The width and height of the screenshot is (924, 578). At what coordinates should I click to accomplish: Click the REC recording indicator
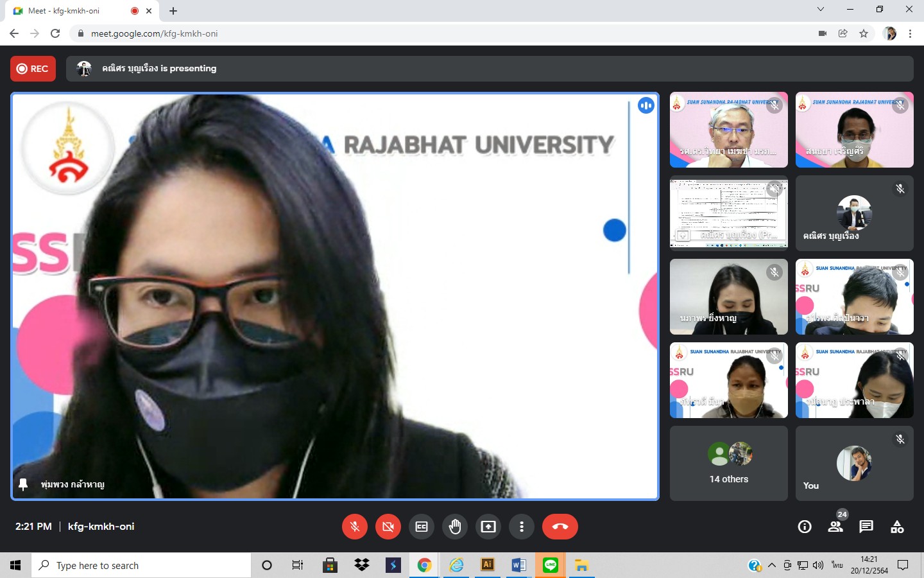pyautogui.click(x=33, y=69)
